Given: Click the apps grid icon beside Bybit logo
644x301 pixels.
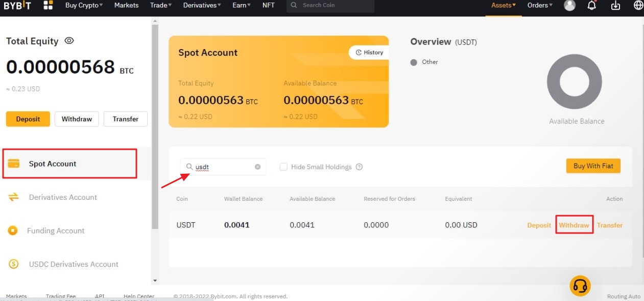Looking at the screenshot, I should [48, 5].
